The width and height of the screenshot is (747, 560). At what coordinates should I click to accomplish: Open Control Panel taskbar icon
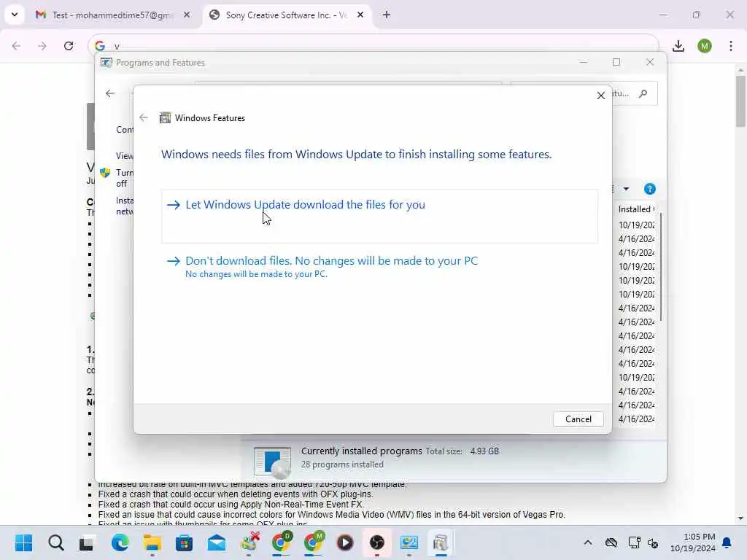coord(409,542)
